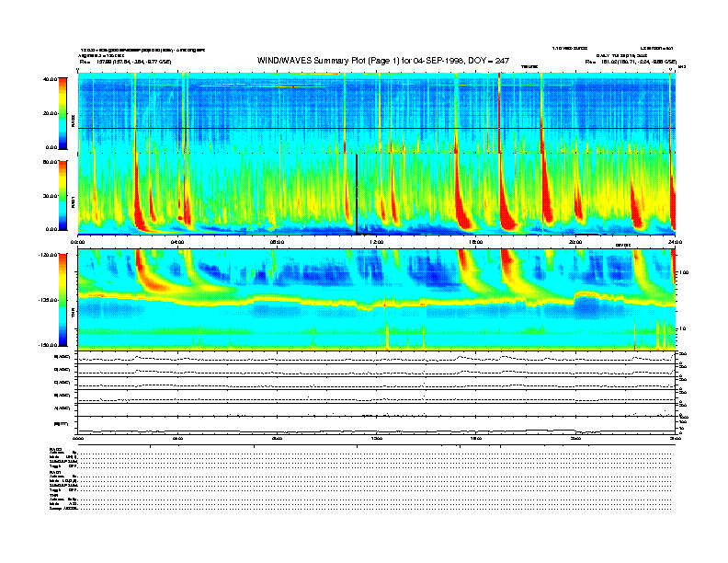
Task: Click the TNR color scale bar
Action: 62,299
